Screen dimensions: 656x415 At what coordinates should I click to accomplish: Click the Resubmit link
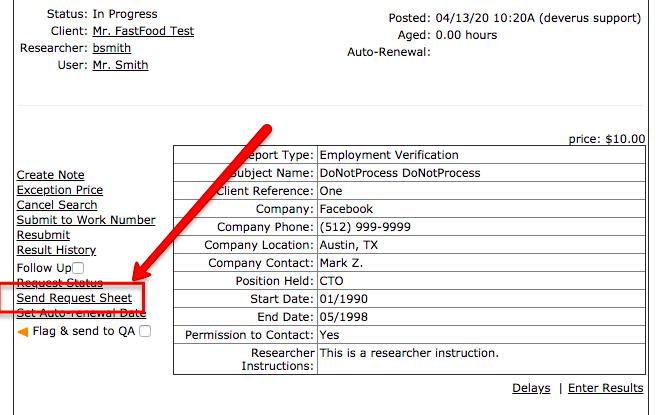click(43, 235)
